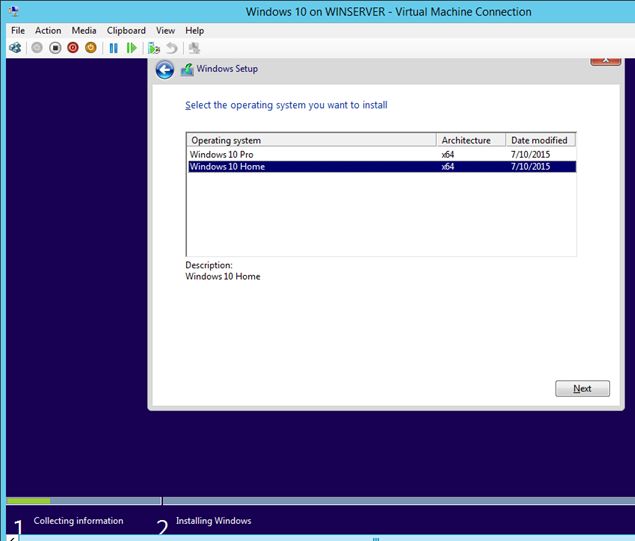635x541 pixels.
Task: Close the Windows Setup dialog
Action: (605, 60)
